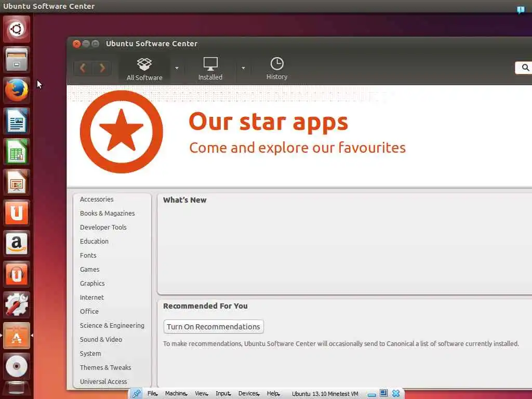Open LibreOffice Impress from the dock
This screenshot has height=399, width=532.
(x=16, y=182)
